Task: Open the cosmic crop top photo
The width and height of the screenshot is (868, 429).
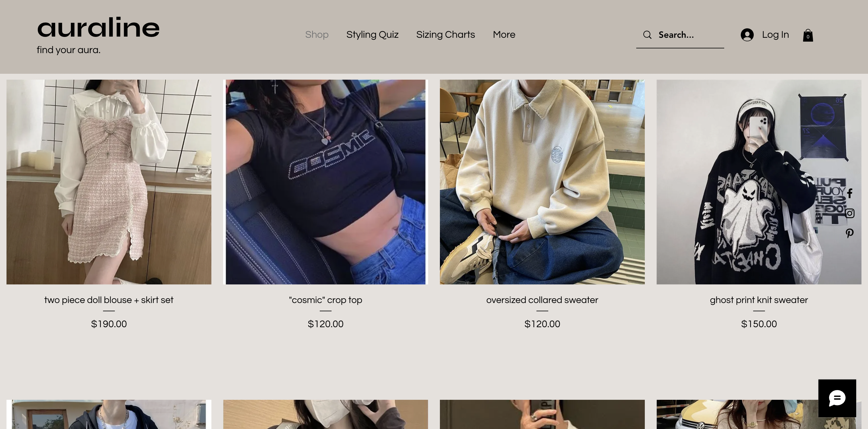Action: (325, 182)
